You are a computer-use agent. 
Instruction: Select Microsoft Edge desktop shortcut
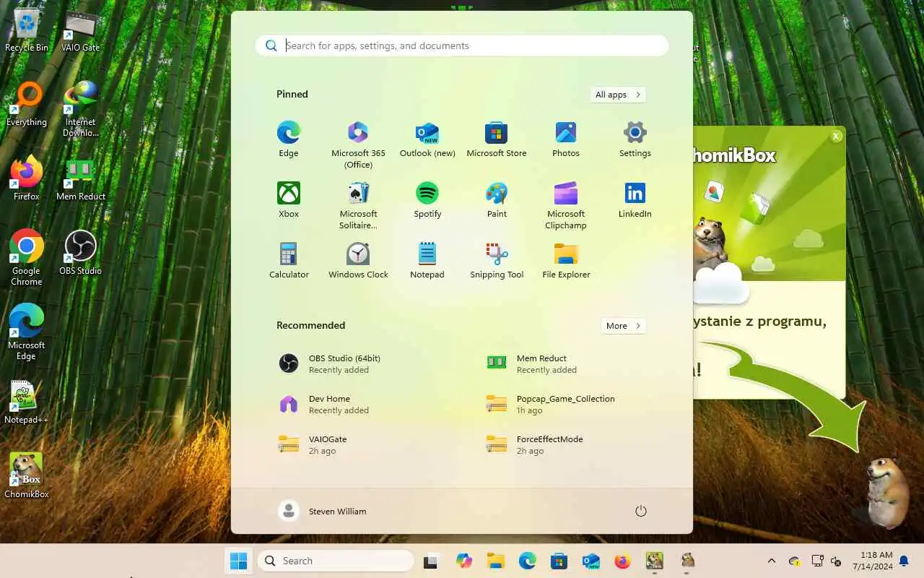pyautogui.click(x=27, y=332)
